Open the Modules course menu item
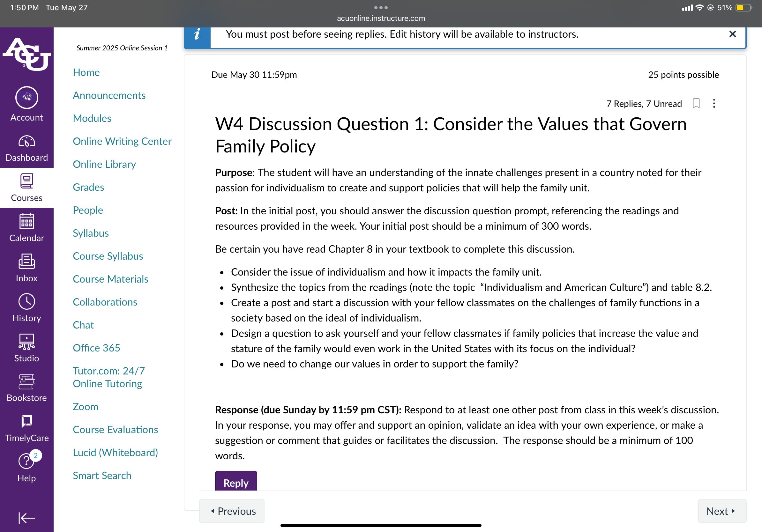The width and height of the screenshot is (762, 532). coord(92,118)
